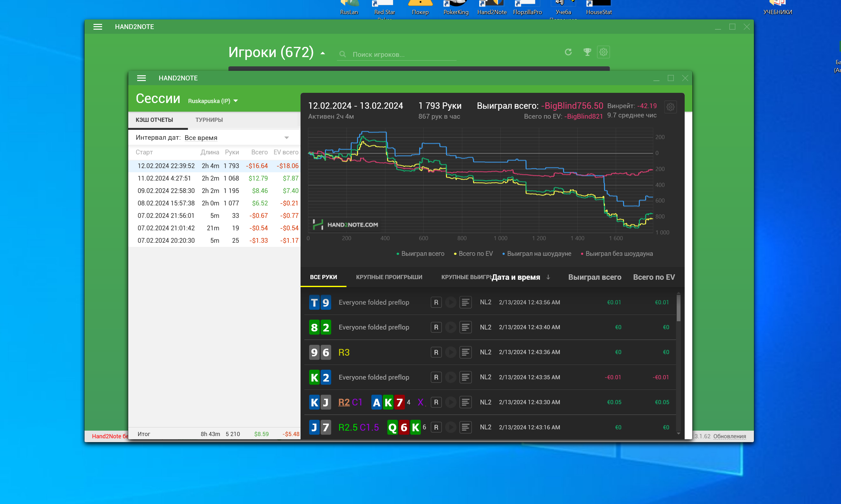Sort sessions by 'EV всего' column

286,152
